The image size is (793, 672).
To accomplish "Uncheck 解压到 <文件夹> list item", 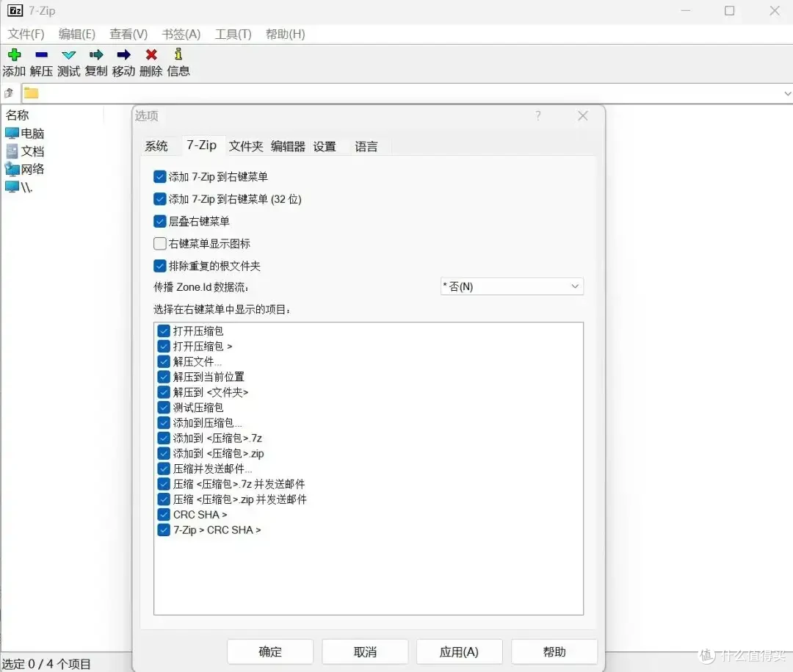I will 163,392.
